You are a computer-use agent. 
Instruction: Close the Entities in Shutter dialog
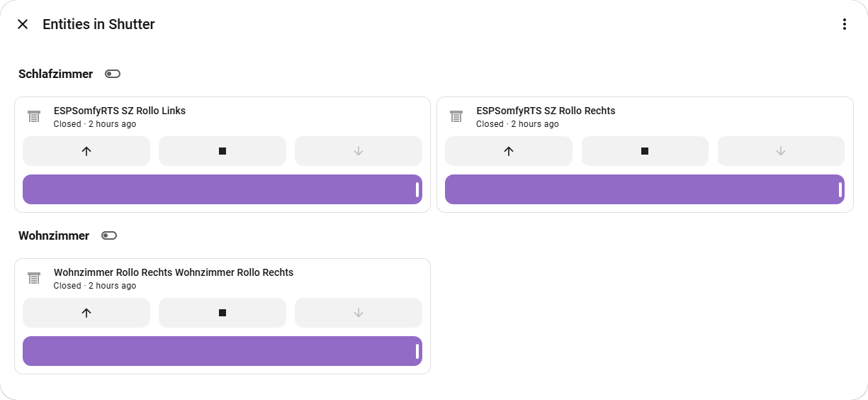pos(23,24)
